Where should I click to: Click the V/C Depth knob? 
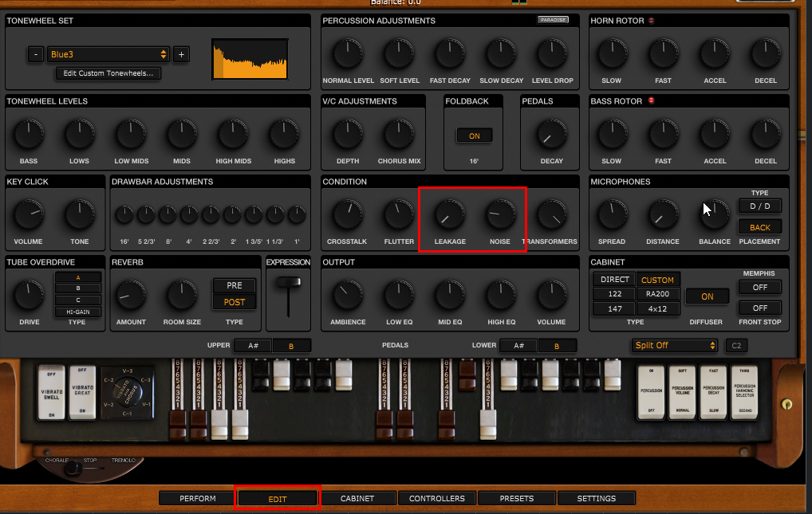(x=348, y=134)
